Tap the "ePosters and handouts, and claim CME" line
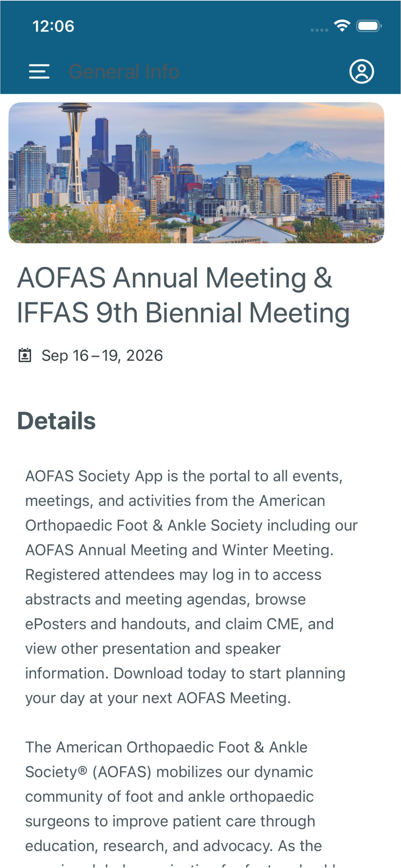Screen dimensions: 401x868 tap(180, 624)
